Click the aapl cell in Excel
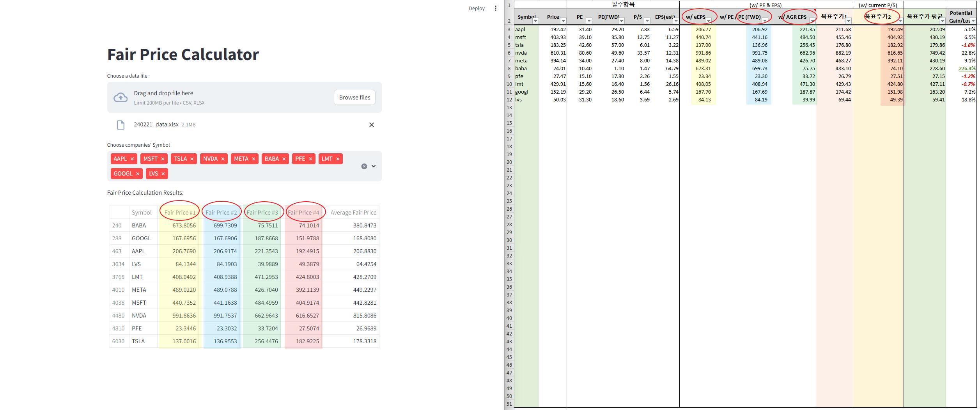This screenshot has width=980, height=410. coord(526,29)
